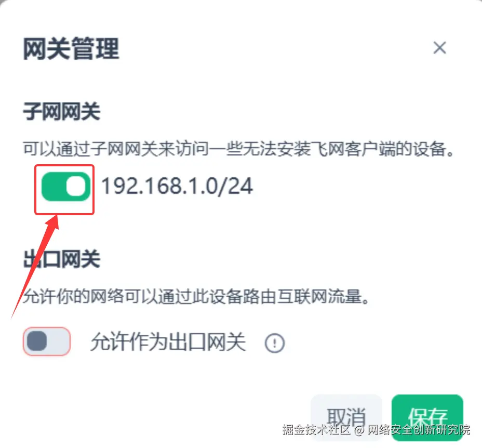Enable the 允许作为出口网关 switch
The height and width of the screenshot is (448, 482).
pyautogui.click(x=47, y=341)
